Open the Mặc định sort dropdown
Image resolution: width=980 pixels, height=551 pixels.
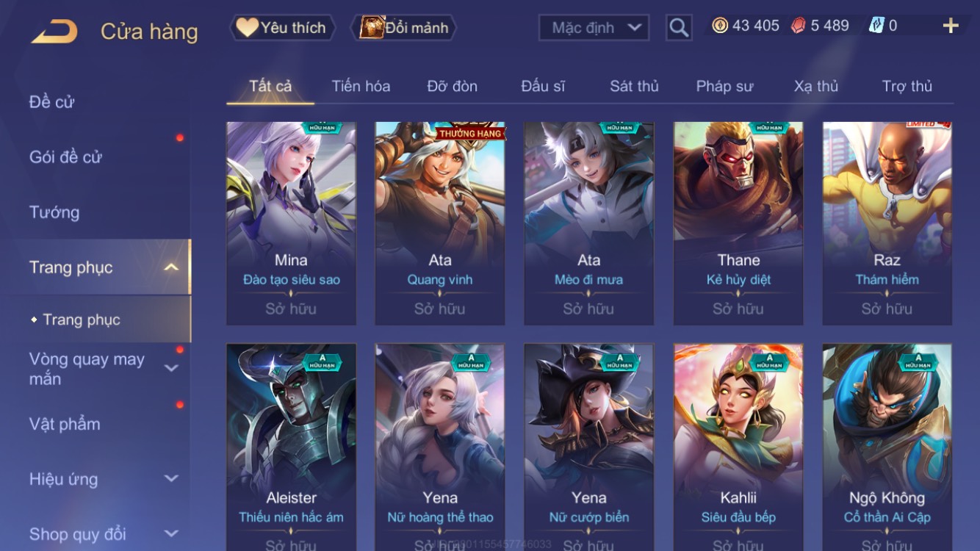(x=594, y=28)
